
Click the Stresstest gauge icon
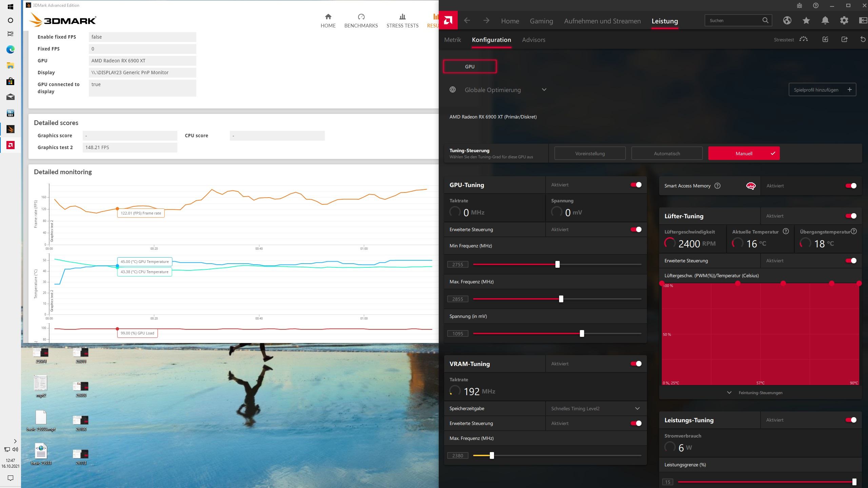(804, 39)
